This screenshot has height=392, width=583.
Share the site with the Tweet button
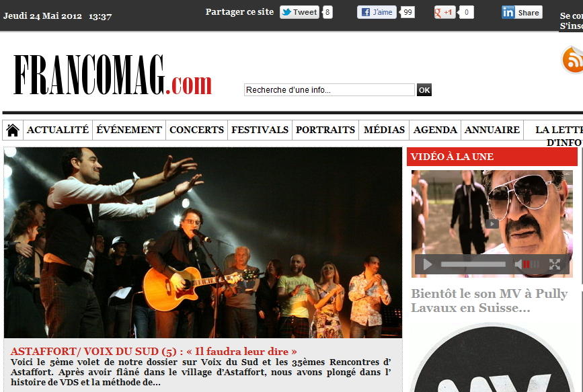[x=299, y=12]
